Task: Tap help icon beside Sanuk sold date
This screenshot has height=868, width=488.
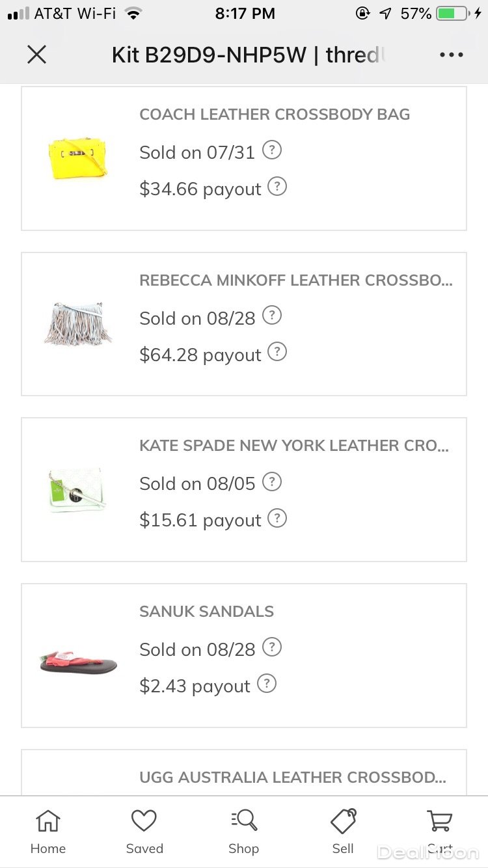Action: click(272, 647)
